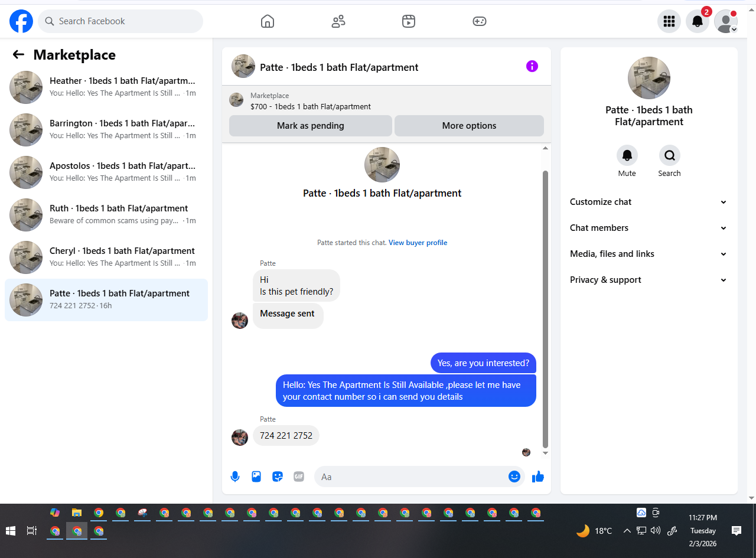Click Patte's large avatar in right panel
Screen dimensions: 756x558
(x=649, y=78)
